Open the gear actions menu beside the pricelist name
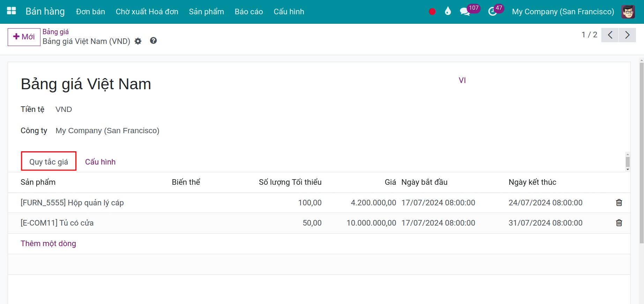 click(138, 41)
